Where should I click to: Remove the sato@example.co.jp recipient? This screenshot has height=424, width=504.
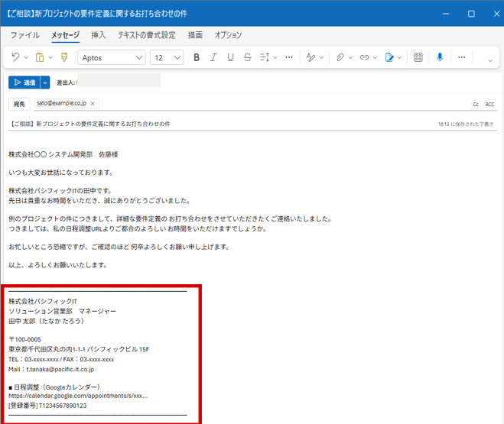pyautogui.click(x=93, y=103)
